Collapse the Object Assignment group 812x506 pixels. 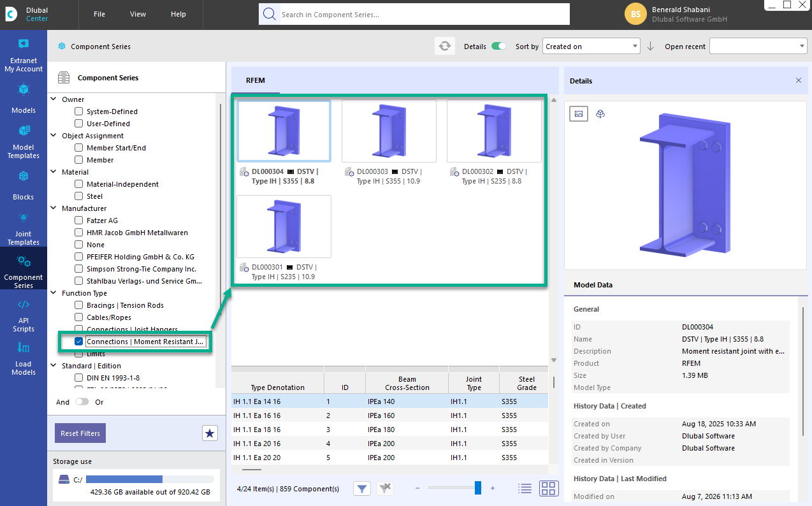pos(54,136)
